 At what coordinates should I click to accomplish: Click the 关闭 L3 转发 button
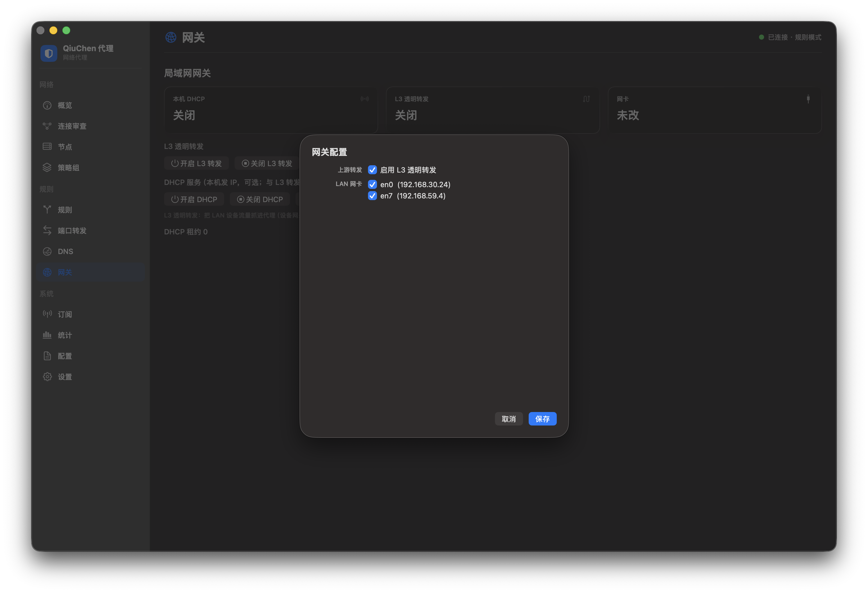267,163
